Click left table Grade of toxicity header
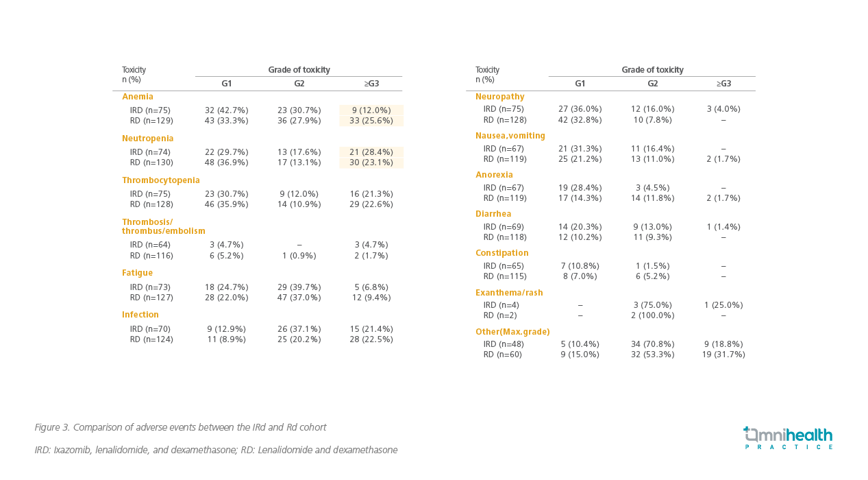 pos(299,70)
